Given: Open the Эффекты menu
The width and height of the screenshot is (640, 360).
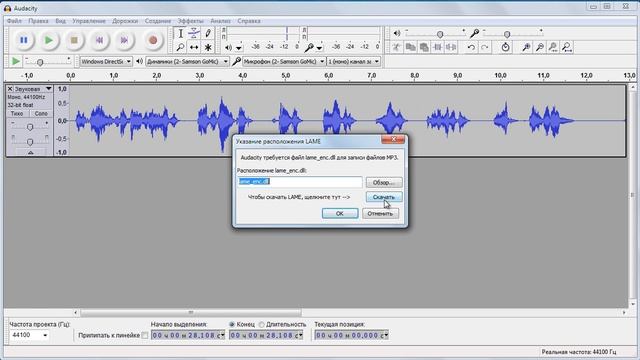Looking at the screenshot, I should point(190,21).
